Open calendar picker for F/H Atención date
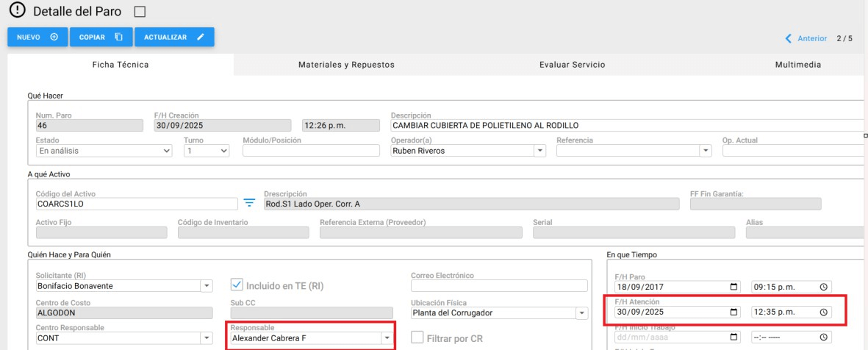Viewport: 868px width, 350px height. (x=733, y=312)
